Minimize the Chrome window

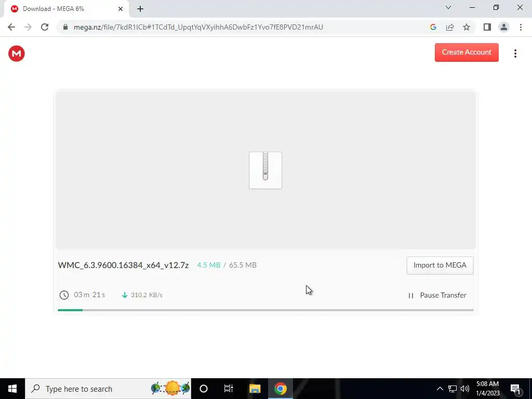pyautogui.click(x=472, y=7)
